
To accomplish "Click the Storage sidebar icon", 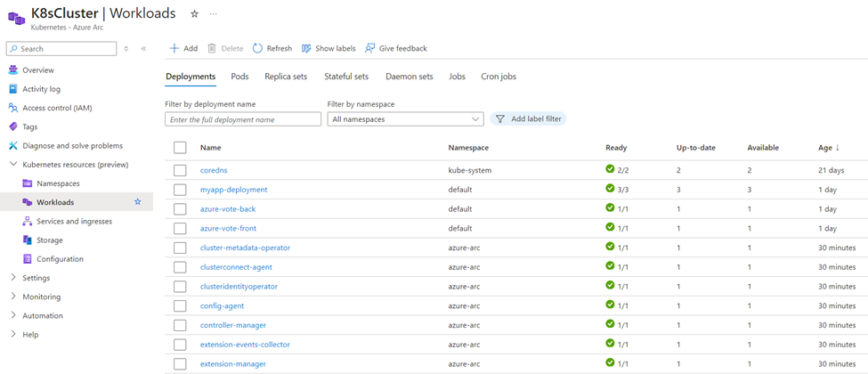I will click(27, 240).
